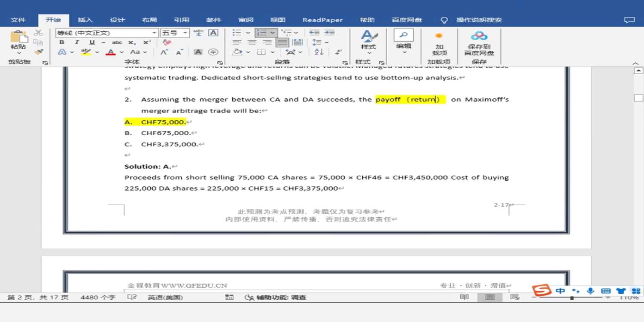Expand the underline style dropdown arrow
The image size is (644, 322).
coord(103,42)
